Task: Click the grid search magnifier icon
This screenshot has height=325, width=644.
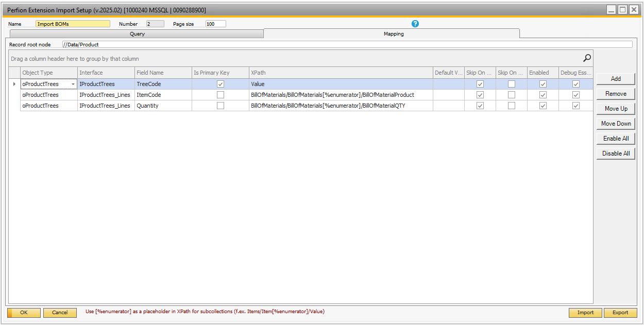Action: 587,58
